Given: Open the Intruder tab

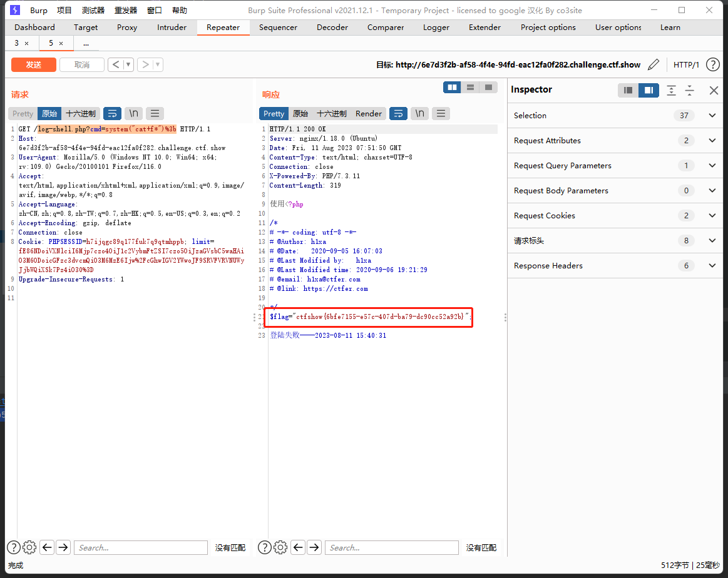Looking at the screenshot, I should click(x=172, y=28).
